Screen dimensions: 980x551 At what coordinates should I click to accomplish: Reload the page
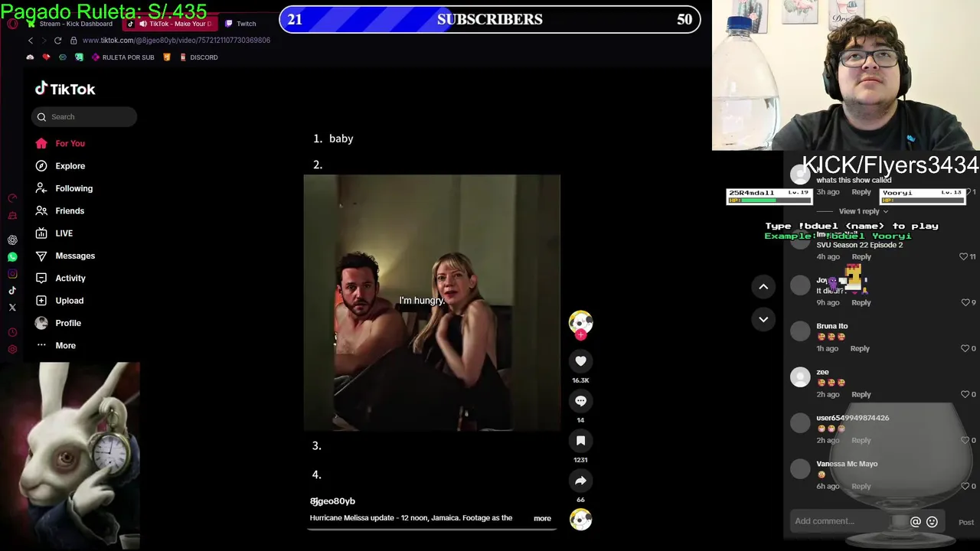(x=57, y=41)
